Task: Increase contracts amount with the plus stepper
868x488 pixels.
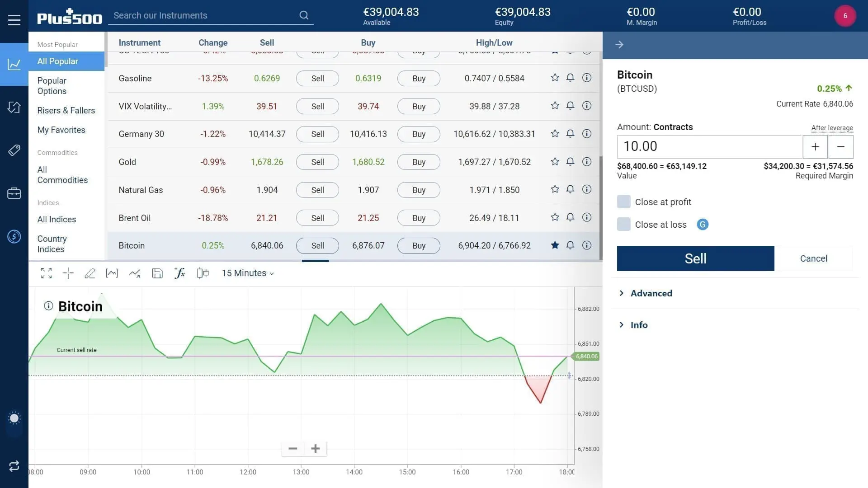Action: (x=815, y=146)
